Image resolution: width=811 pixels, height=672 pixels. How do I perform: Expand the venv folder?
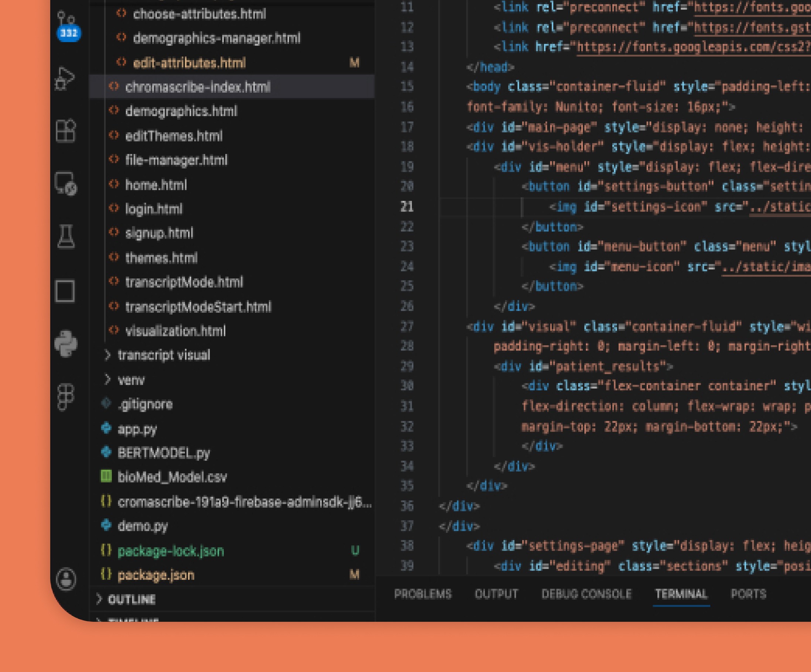coord(131,380)
